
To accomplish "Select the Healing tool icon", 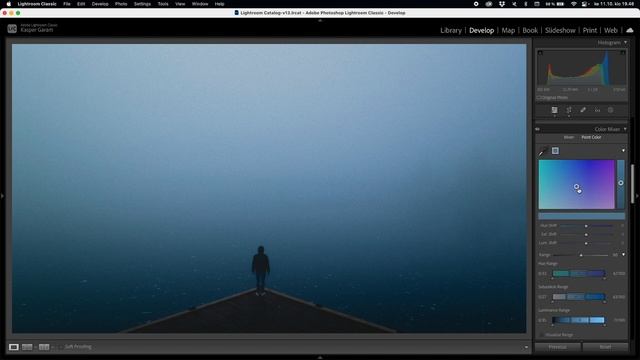I will click(x=583, y=110).
